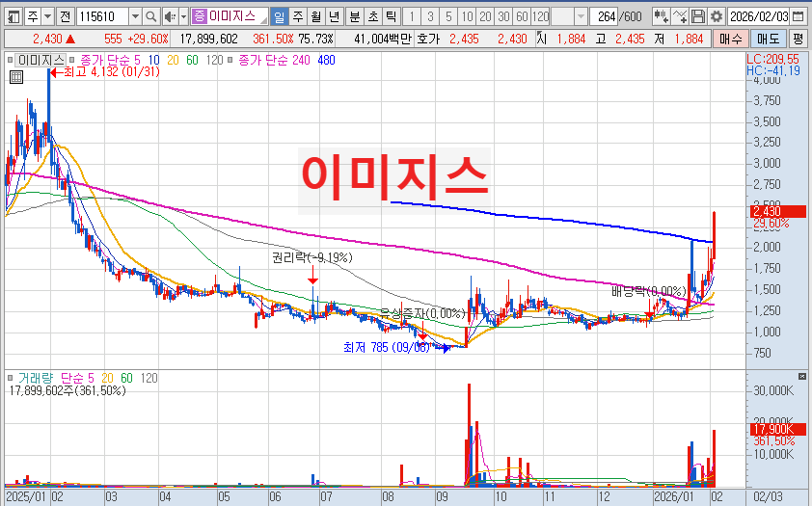
Task: Select the 60 interval button in toolbar
Action: pos(522,17)
